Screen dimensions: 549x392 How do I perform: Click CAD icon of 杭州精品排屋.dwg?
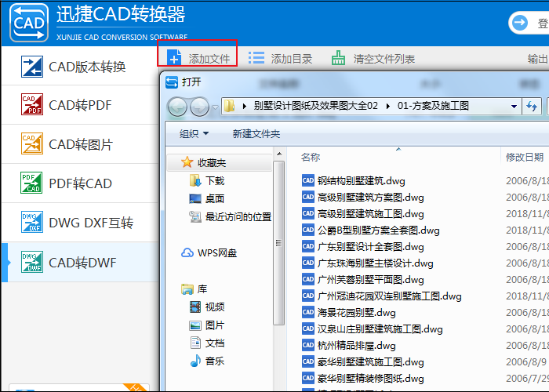[x=307, y=345]
